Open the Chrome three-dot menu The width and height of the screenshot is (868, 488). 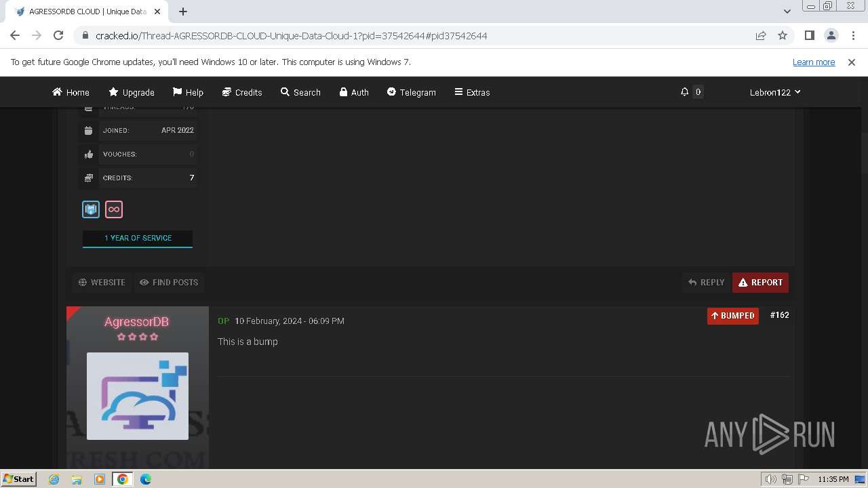(x=852, y=35)
